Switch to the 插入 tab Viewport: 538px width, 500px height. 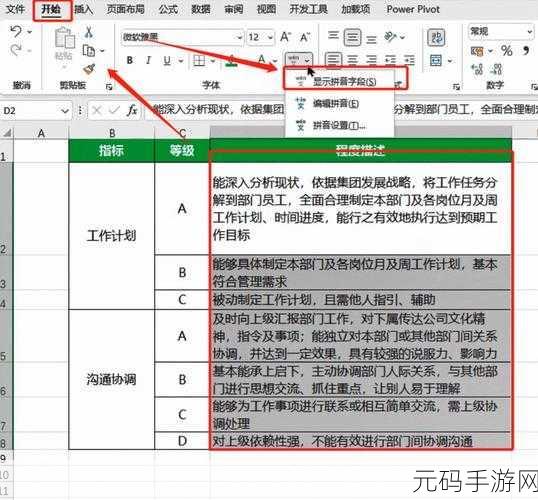coord(83,9)
